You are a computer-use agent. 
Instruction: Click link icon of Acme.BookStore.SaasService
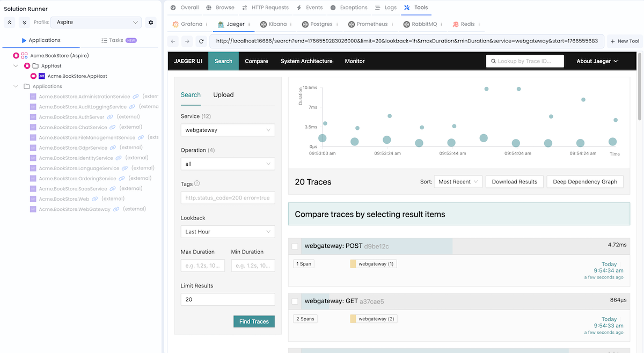113,188
